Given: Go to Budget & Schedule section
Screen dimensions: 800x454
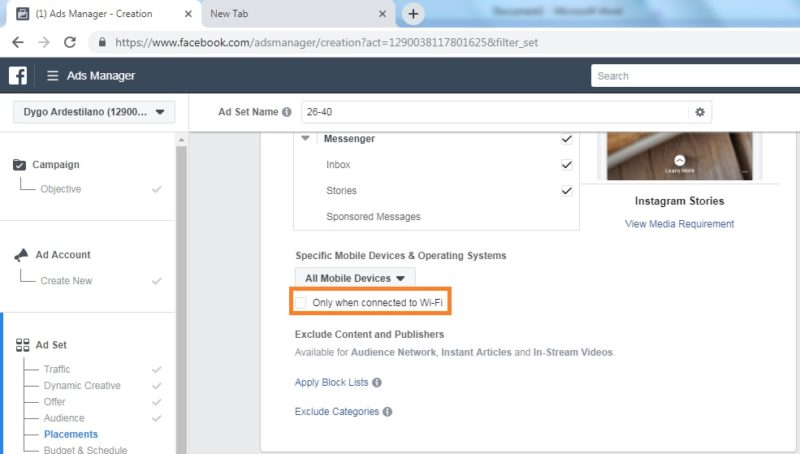Looking at the screenshot, I should (x=85, y=449).
